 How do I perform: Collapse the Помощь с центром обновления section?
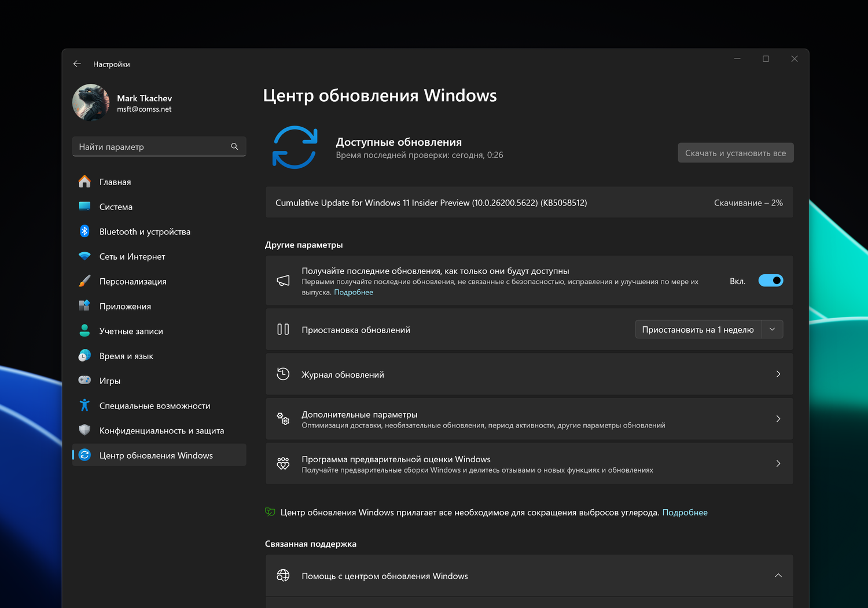(x=778, y=576)
